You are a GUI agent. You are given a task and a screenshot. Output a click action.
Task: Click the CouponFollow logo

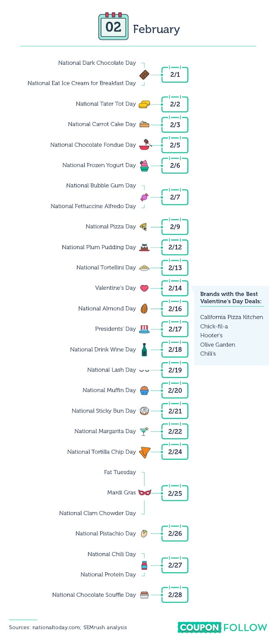(x=222, y=627)
